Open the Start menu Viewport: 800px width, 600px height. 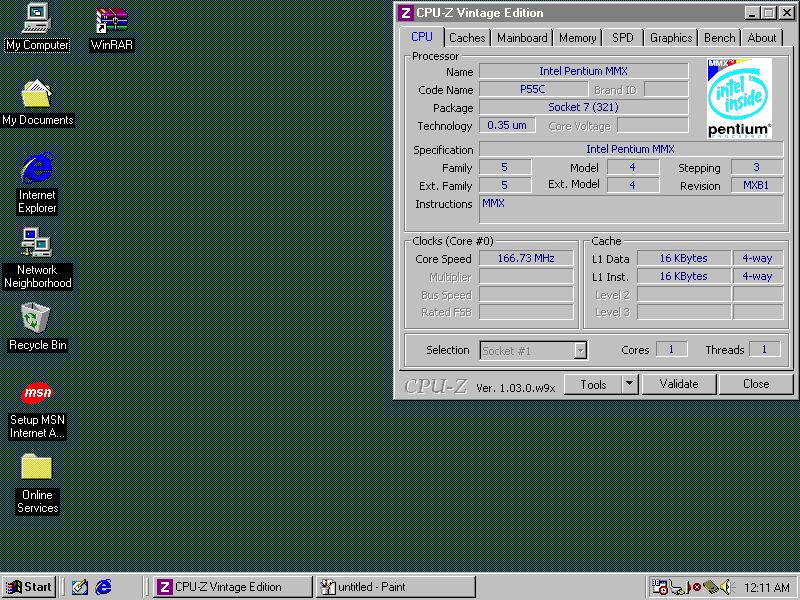click(30, 587)
